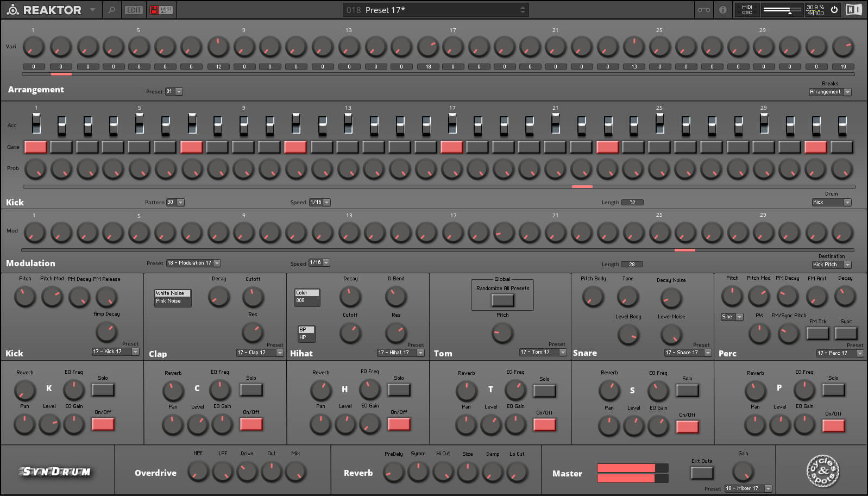Turn off the Kick channel On/Off
The width and height of the screenshot is (868, 496).
click(103, 424)
